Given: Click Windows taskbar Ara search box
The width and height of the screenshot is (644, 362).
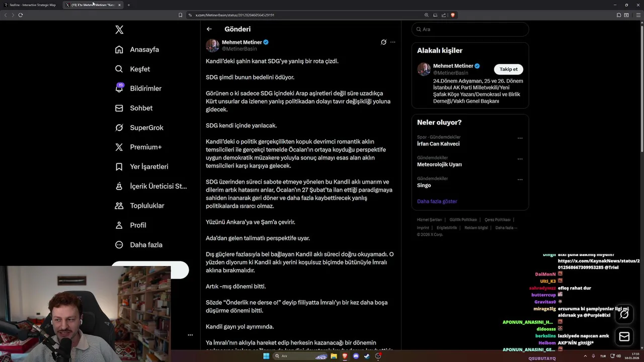Looking at the screenshot, I should tap(301, 356).
